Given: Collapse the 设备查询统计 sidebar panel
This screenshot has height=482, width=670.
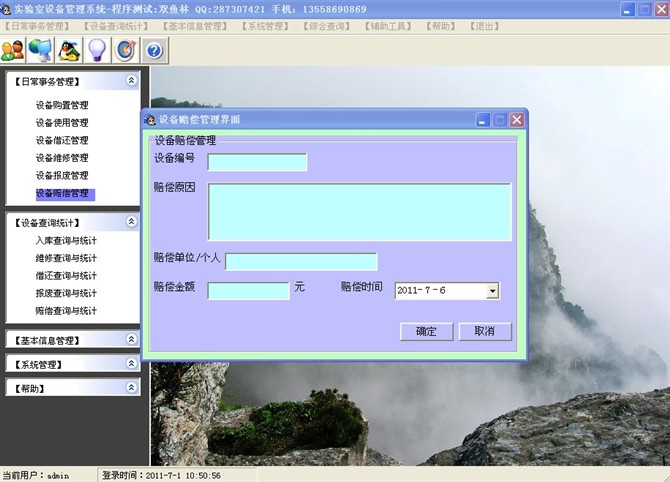Looking at the screenshot, I should (131, 222).
